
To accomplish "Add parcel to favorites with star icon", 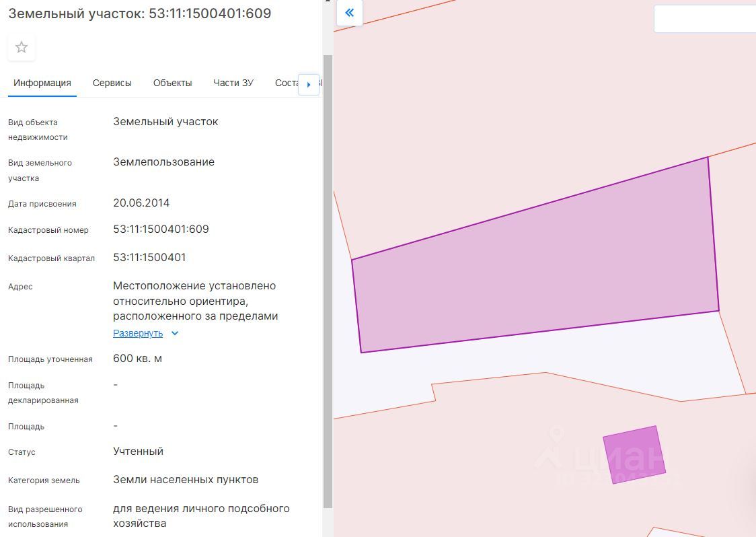I will pyautogui.click(x=22, y=47).
